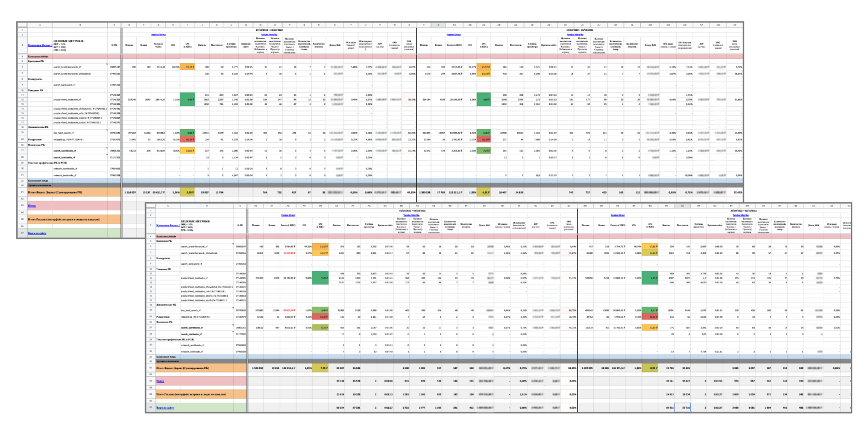Click total impressions cell 1 116 957
Screen dimensions: 868x434
[129, 191]
